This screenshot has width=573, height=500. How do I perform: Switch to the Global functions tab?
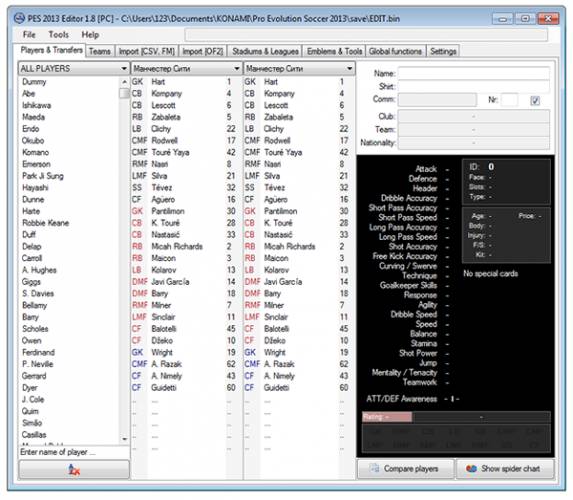point(395,51)
